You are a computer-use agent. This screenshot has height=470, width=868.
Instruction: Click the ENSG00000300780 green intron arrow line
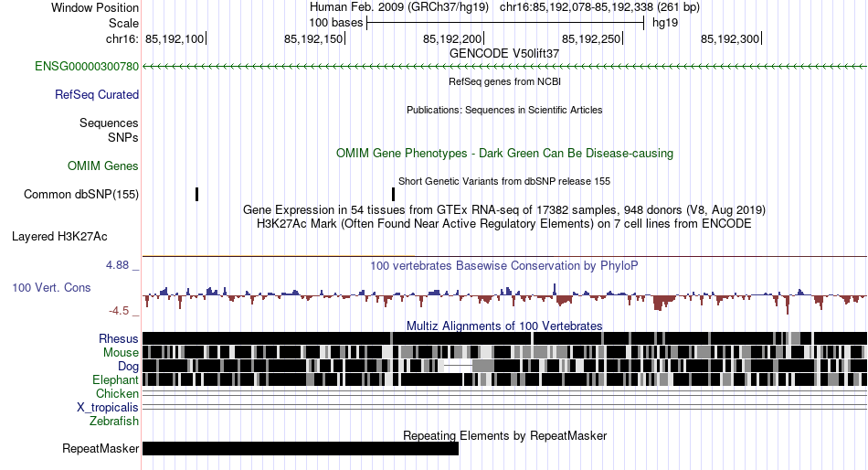coord(504,67)
